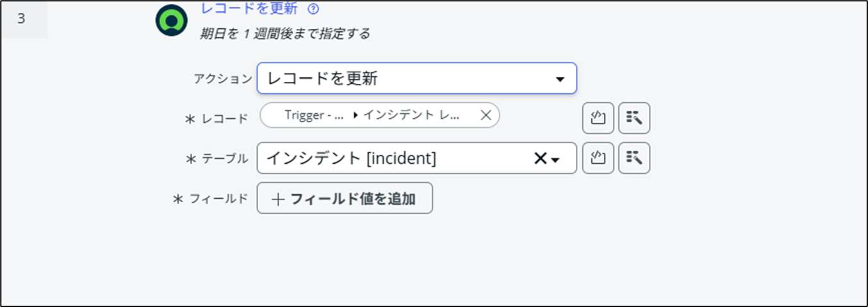Toggle script input for the テーブル field

click(x=598, y=158)
